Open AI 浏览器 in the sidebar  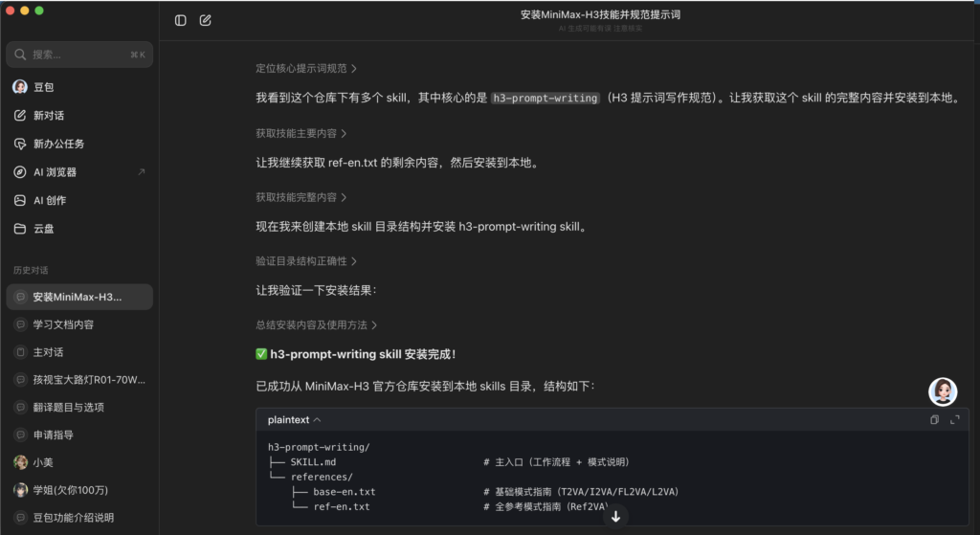pos(79,172)
